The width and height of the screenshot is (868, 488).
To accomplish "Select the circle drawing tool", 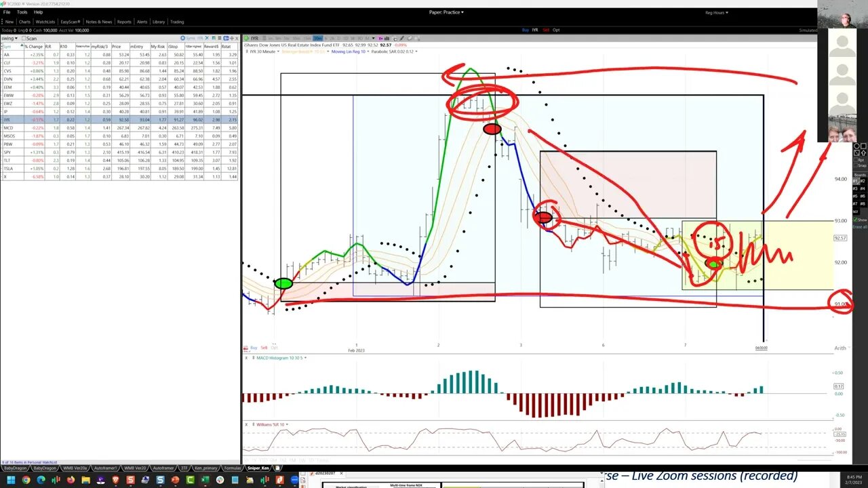I will click(x=856, y=146).
